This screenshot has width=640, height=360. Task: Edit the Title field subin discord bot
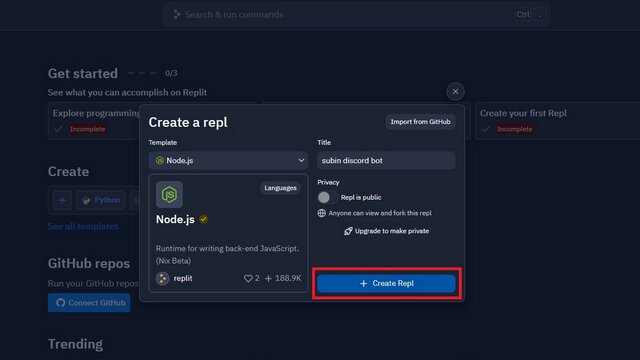pyautogui.click(x=386, y=160)
